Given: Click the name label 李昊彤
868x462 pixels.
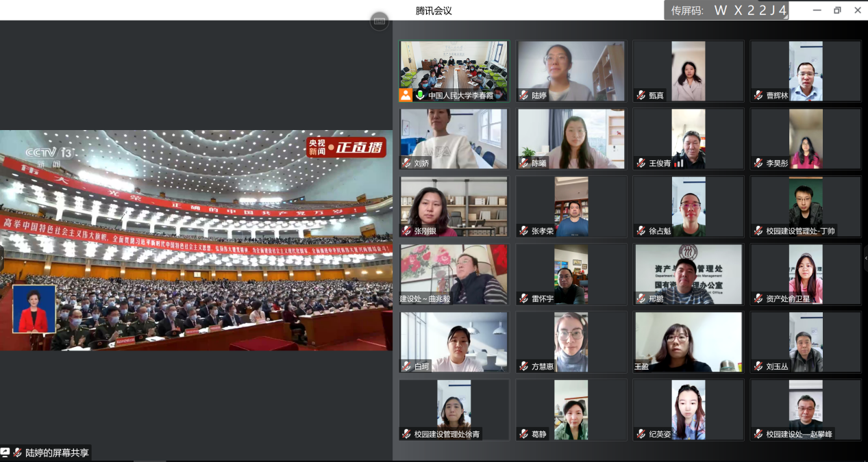Looking at the screenshot, I should (778, 164).
